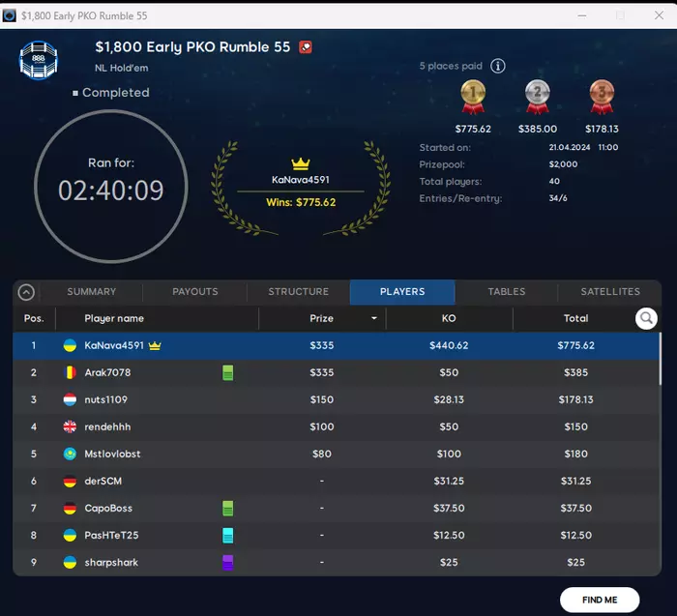Click the crown icon in KaNava4591 row

coord(155,345)
